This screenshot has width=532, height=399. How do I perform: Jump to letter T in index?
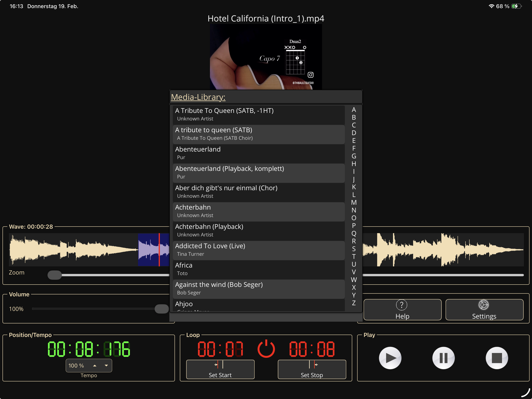[354, 256]
